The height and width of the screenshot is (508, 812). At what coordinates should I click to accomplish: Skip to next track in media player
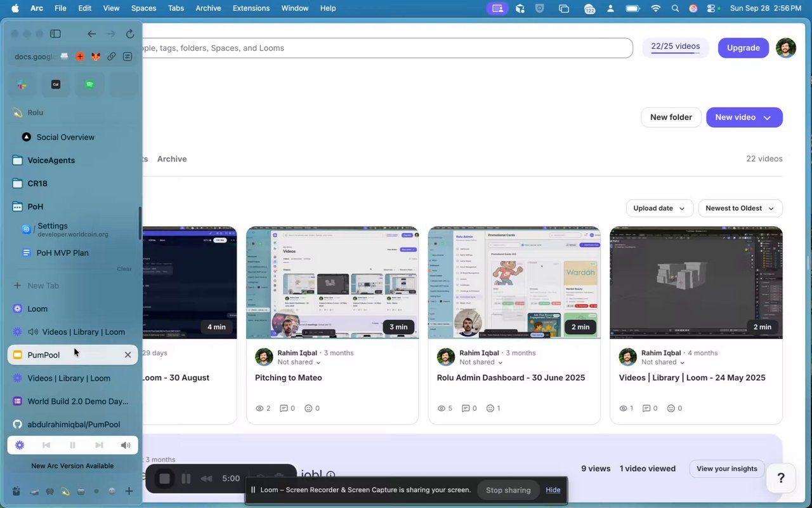click(99, 445)
